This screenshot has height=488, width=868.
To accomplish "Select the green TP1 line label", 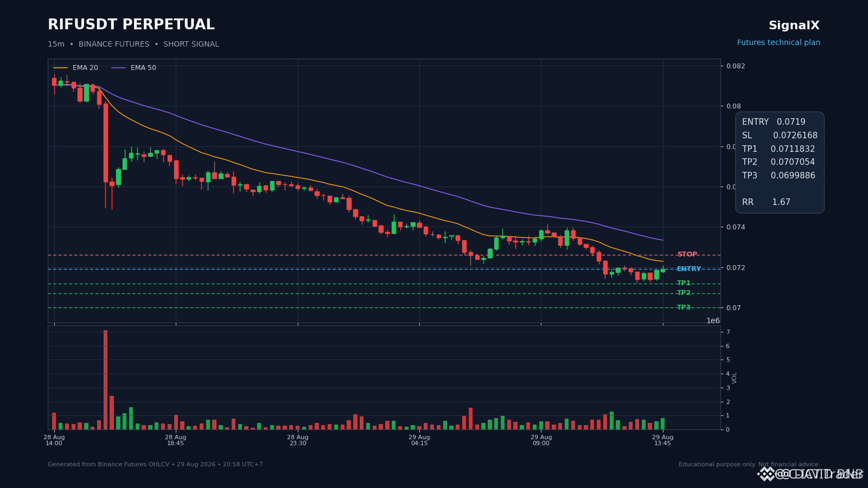I will [x=684, y=283].
